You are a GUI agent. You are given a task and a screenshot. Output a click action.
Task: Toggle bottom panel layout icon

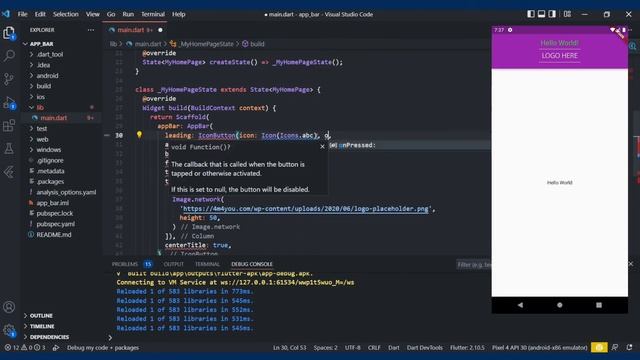coord(541,14)
